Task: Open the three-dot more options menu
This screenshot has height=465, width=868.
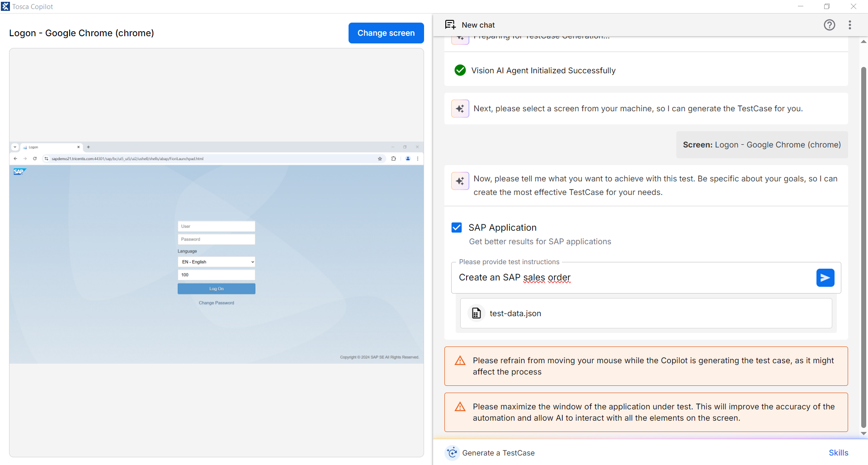Action: pyautogui.click(x=850, y=25)
